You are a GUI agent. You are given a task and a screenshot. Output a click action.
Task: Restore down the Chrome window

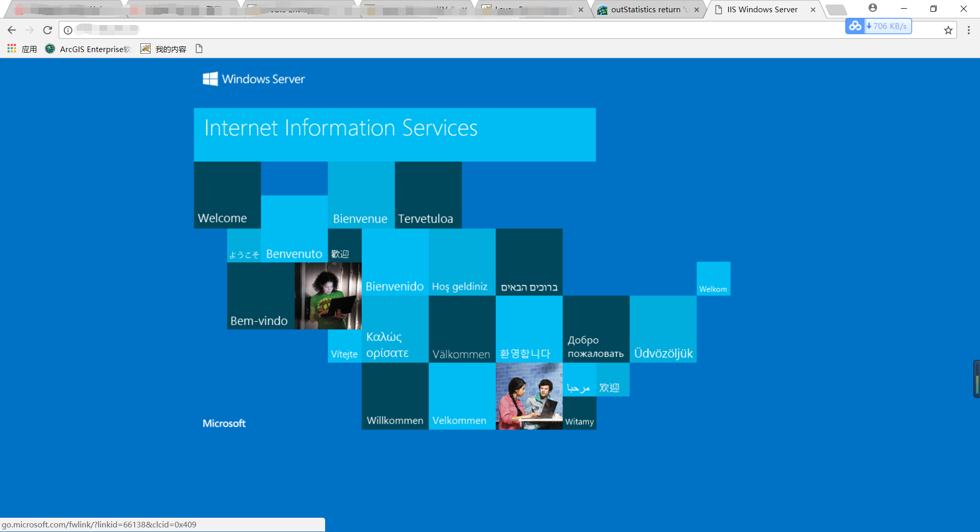pos(934,9)
